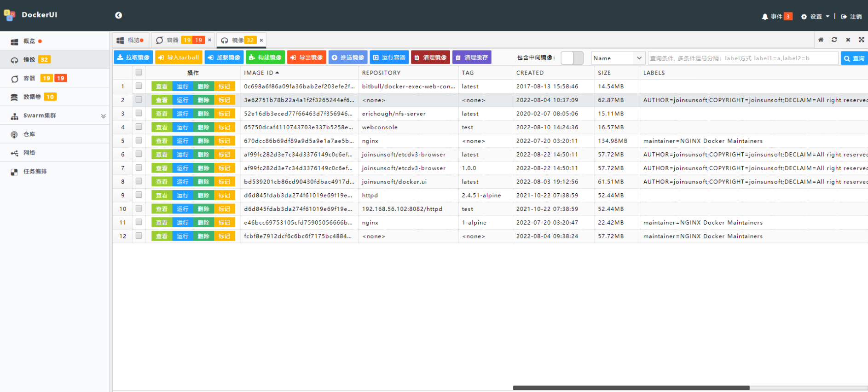Open Task Orchestration in the sidebar
The height and width of the screenshot is (392, 868).
pyautogui.click(x=35, y=172)
